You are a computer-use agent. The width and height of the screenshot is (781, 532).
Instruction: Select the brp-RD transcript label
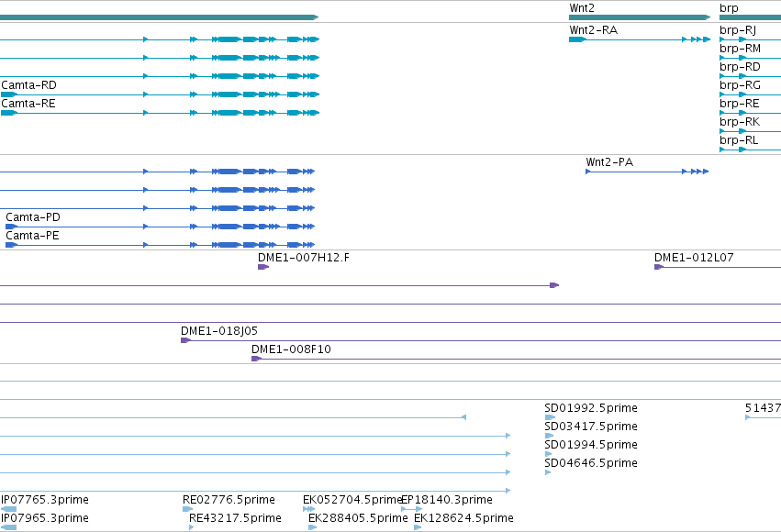(740, 67)
